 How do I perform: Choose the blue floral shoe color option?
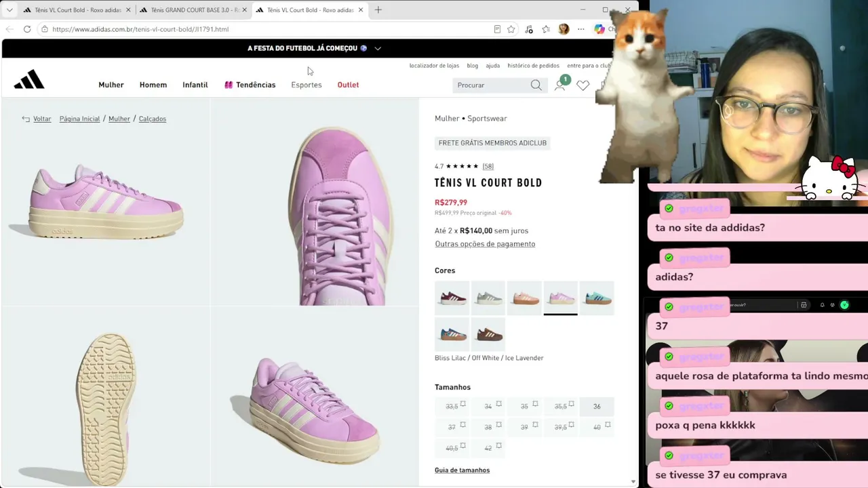(x=452, y=333)
